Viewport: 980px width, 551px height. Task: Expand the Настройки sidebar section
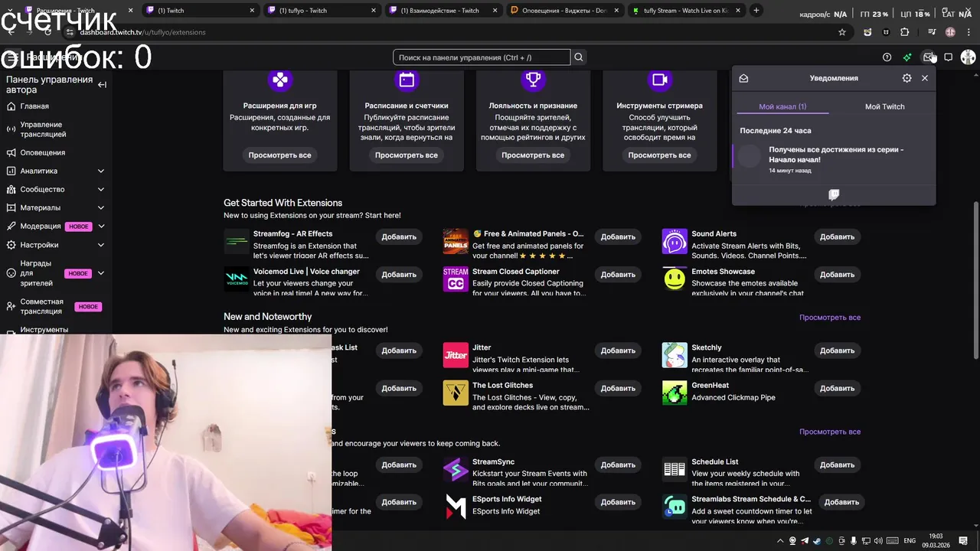101,245
